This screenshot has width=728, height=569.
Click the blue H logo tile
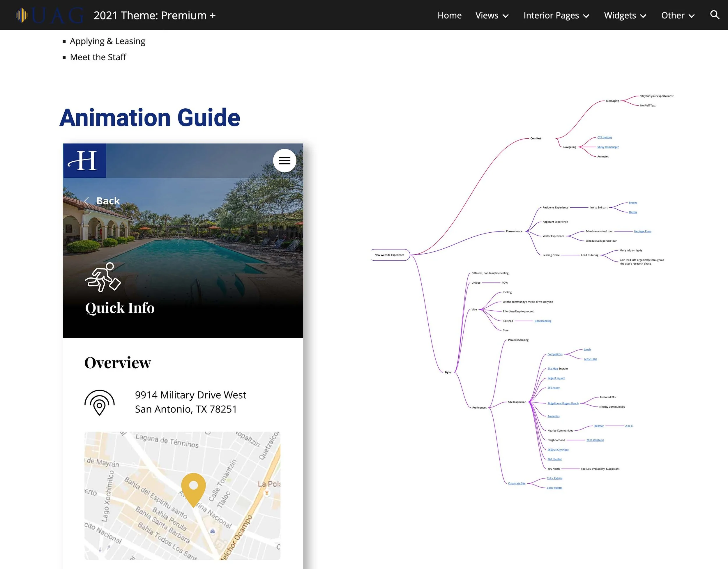pos(85,161)
